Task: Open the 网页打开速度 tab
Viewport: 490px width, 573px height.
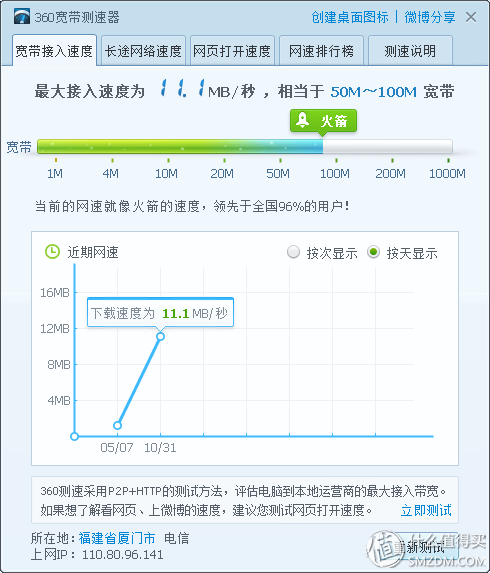Action: 232,51
